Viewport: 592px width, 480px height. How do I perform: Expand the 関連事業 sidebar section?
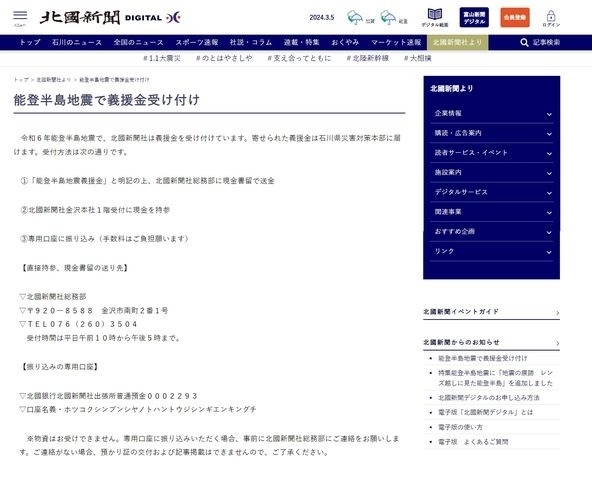(492, 211)
